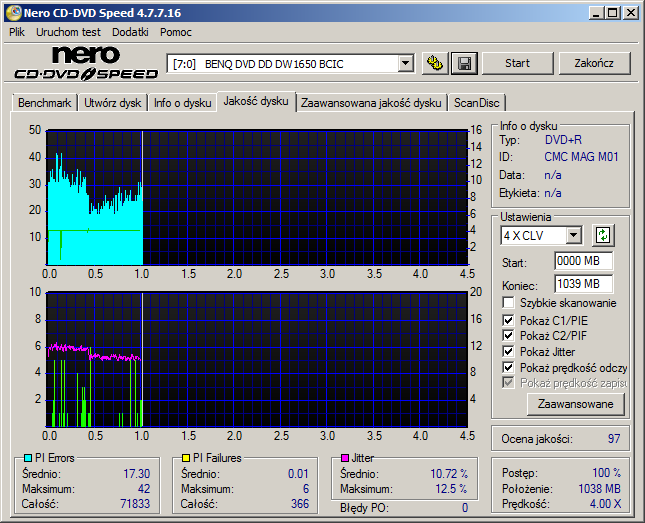Click the Nero CD-DVD Speed logo
Viewport: 645px width, 523px height.
click(x=86, y=63)
